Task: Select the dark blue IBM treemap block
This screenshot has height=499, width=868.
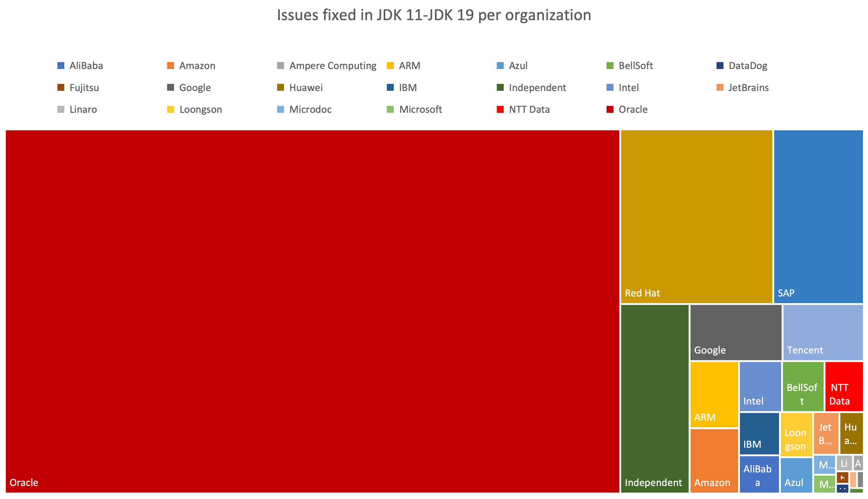Action: click(x=759, y=433)
